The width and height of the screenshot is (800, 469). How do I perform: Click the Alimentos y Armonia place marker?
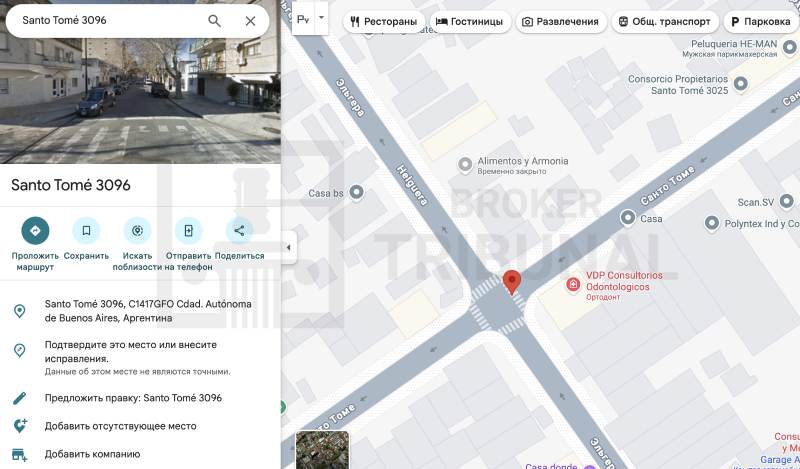click(x=465, y=165)
